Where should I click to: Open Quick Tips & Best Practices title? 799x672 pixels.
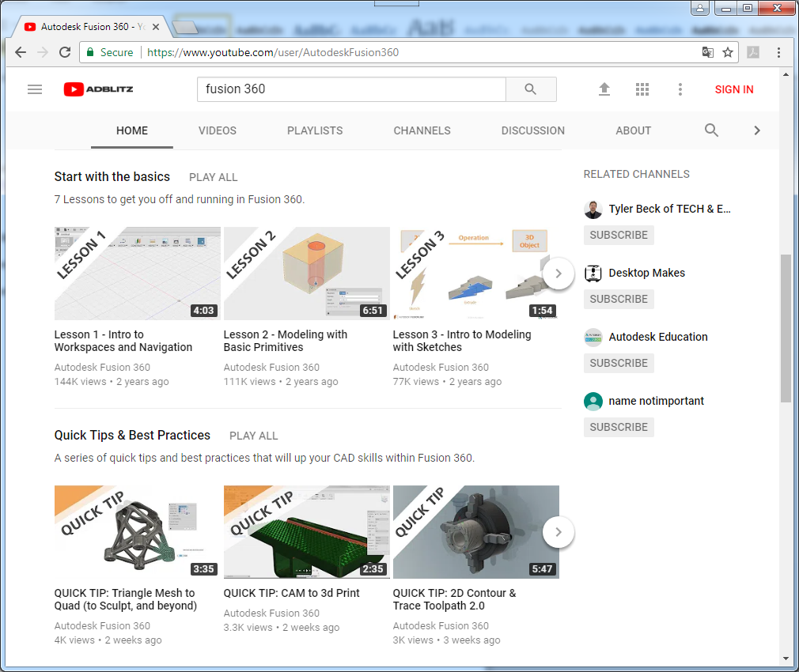(132, 436)
